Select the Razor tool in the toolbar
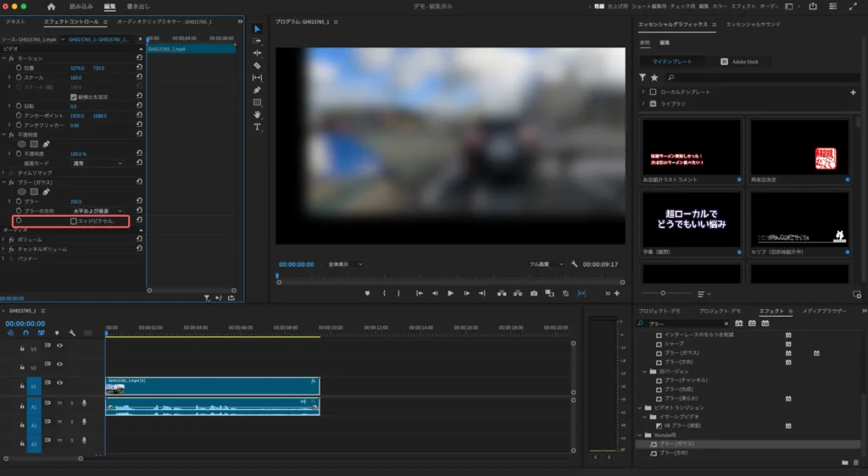Screen dimensions: 868x476 tap(258, 65)
